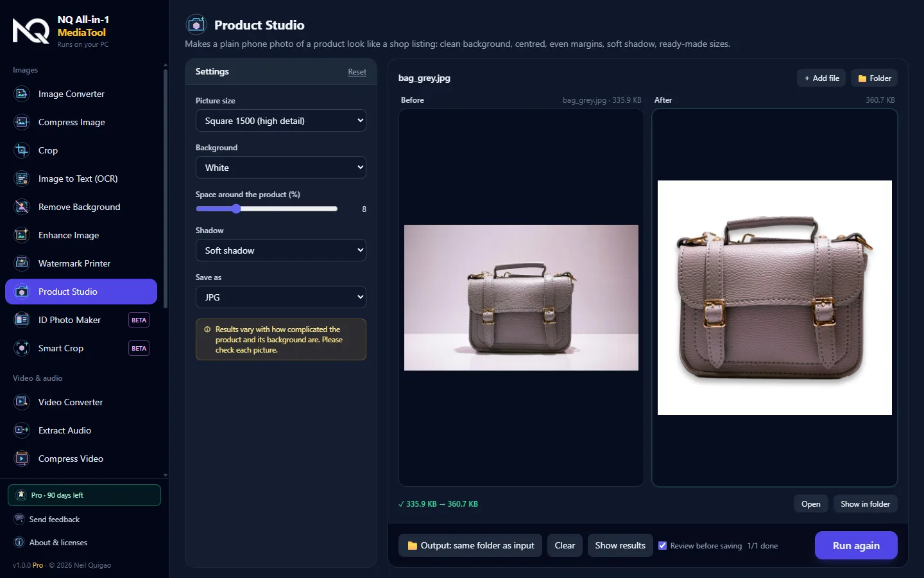The height and width of the screenshot is (578, 924).
Task: Click the Reset settings link
Action: point(357,72)
